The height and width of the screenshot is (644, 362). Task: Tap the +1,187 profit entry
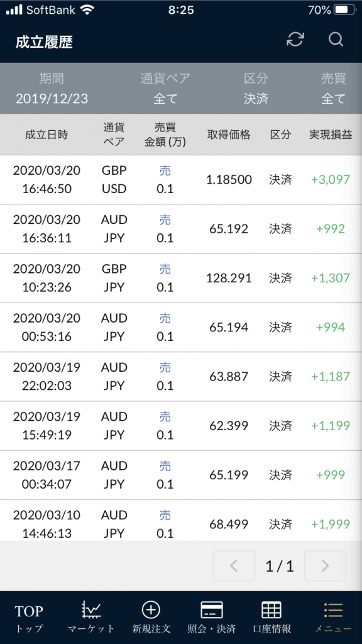pos(331,377)
